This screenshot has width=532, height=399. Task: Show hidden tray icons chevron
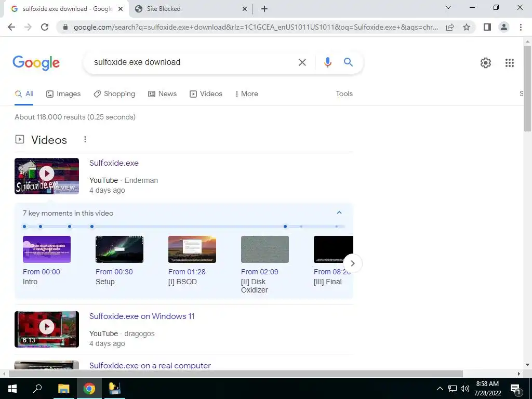tap(440, 389)
